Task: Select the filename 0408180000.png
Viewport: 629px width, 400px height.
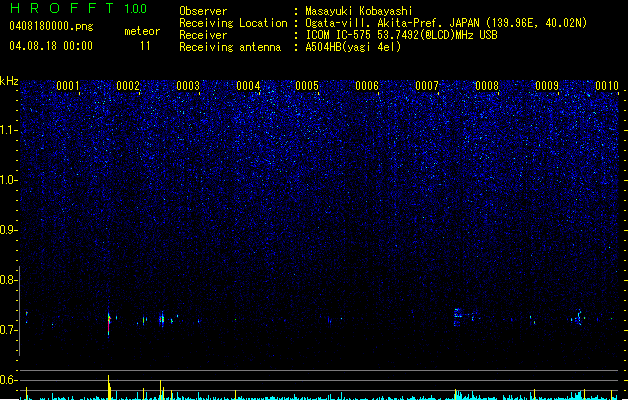Action: click(x=51, y=26)
